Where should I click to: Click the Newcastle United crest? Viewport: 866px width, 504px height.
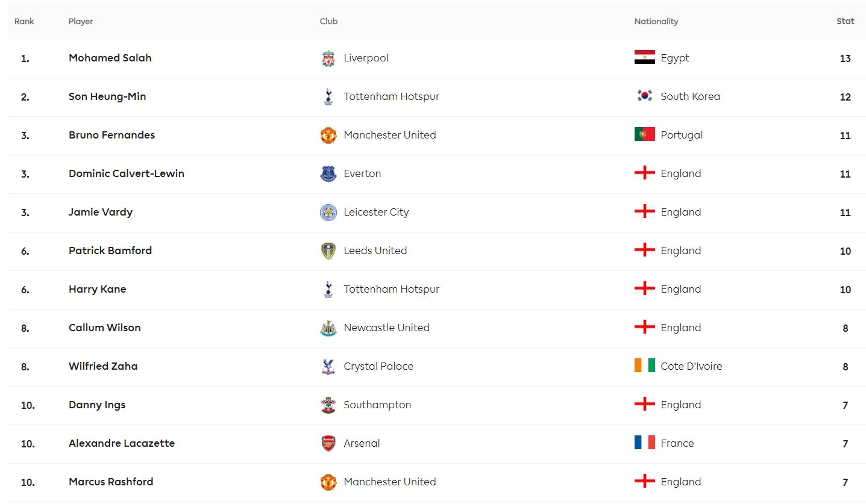tap(328, 328)
